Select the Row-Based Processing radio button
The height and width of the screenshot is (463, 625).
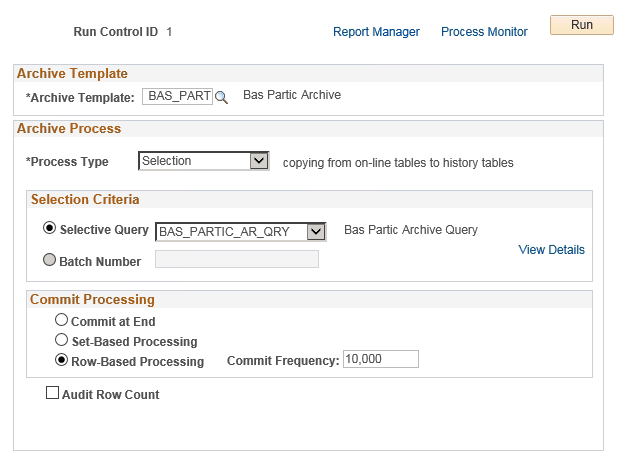[61, 360]
